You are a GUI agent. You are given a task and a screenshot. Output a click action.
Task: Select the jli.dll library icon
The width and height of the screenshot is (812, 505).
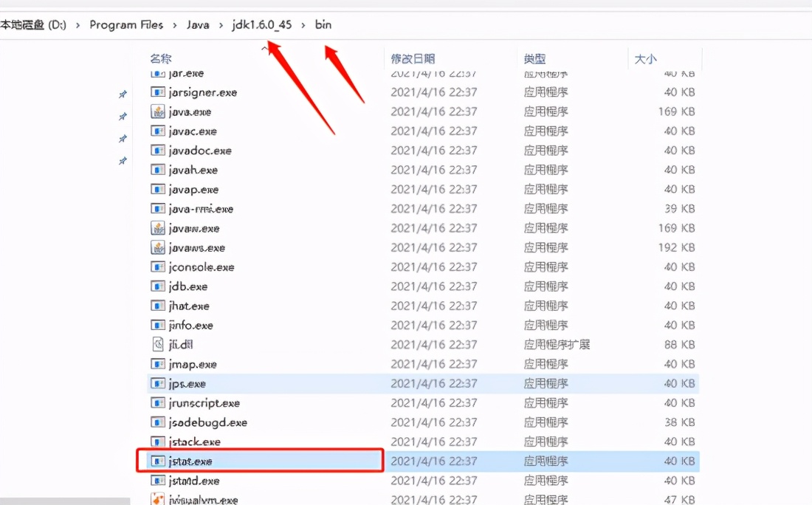157,345
